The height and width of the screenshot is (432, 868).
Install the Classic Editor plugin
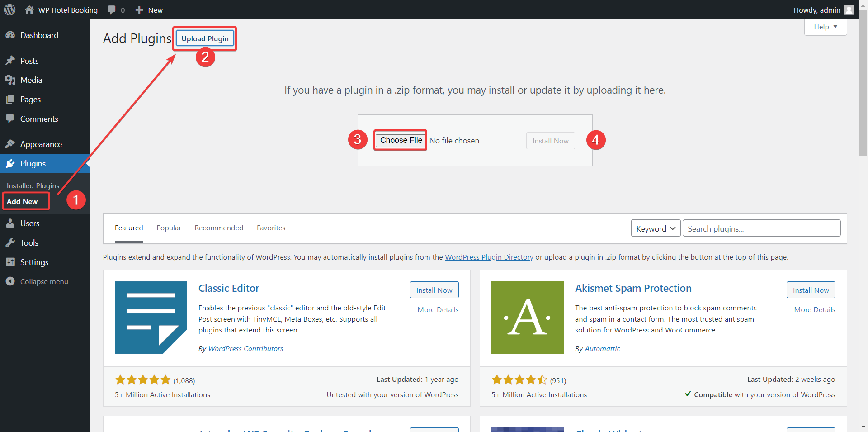434,290
